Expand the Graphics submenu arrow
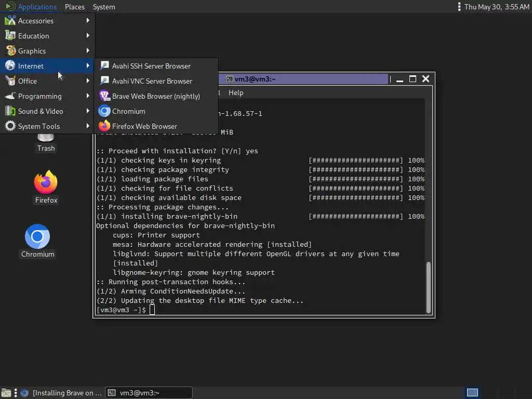This screenshot has height=399, width=532. coord(88,50)
